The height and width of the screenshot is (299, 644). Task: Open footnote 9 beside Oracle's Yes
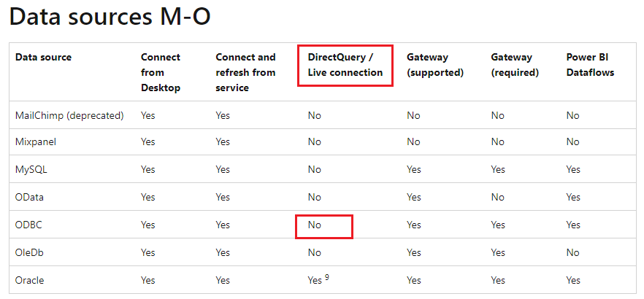point(327,277)
